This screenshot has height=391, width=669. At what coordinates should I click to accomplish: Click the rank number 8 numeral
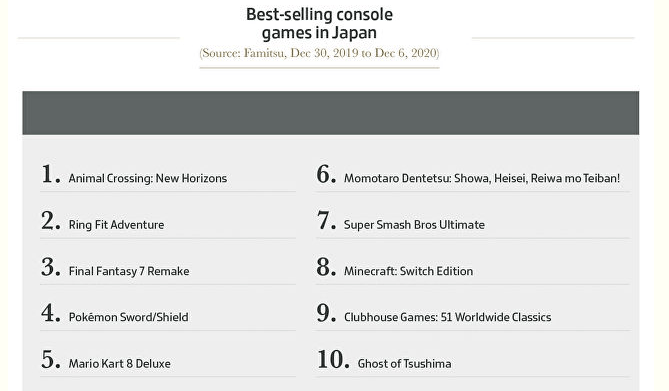click(326, 267)
